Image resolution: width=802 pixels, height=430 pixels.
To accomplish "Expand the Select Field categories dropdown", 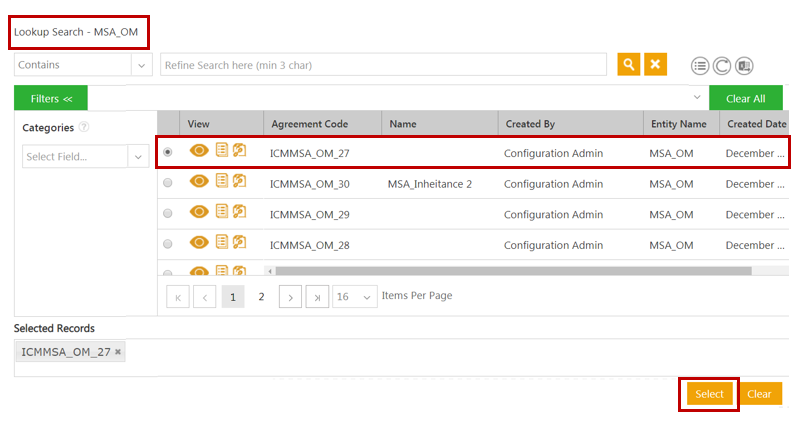I will point(138,157).
